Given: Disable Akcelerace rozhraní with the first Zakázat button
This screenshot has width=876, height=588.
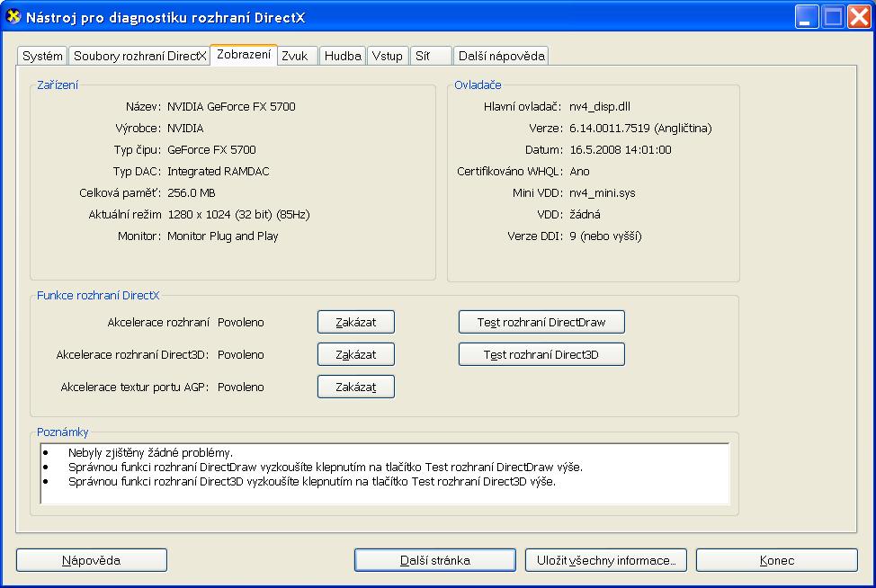Looking at the screenshot, I should (x=355, y=322).
